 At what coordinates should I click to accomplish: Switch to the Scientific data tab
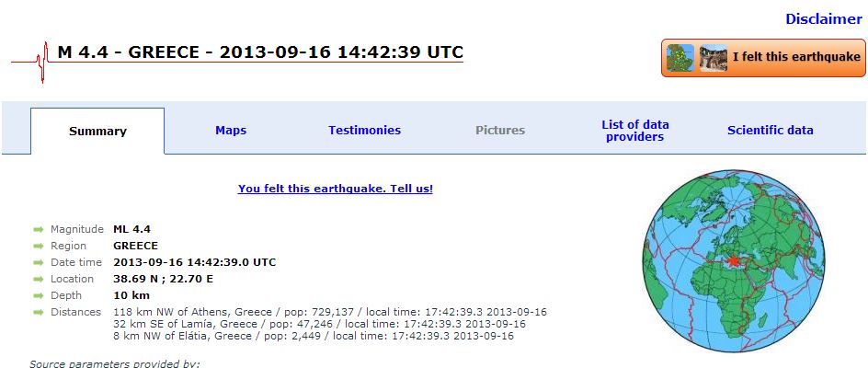click(770, 131)
